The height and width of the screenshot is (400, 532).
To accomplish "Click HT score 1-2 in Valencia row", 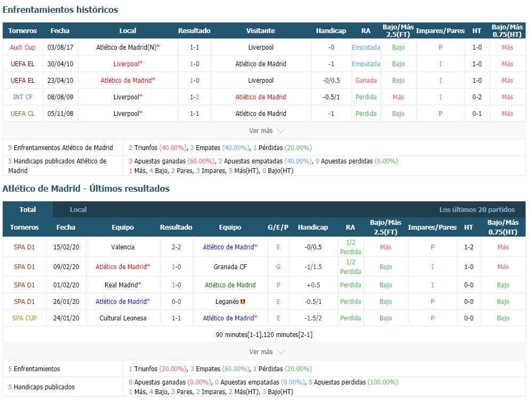I will point(469,247).
